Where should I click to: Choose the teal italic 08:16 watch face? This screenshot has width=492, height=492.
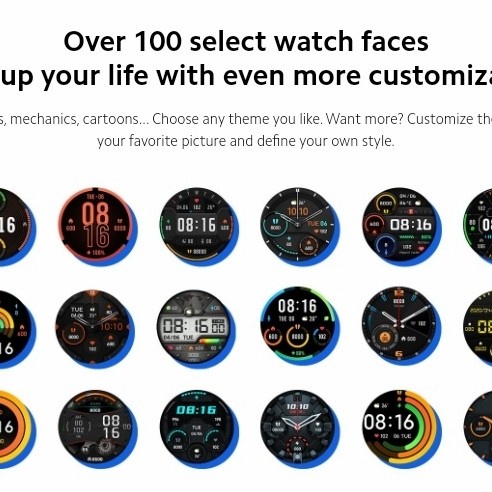click(x=198, y=429)
